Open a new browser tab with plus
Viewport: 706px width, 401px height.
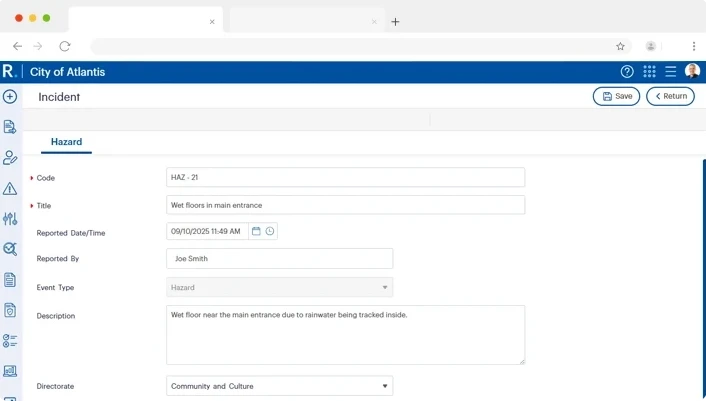click(x=395, y=22)
